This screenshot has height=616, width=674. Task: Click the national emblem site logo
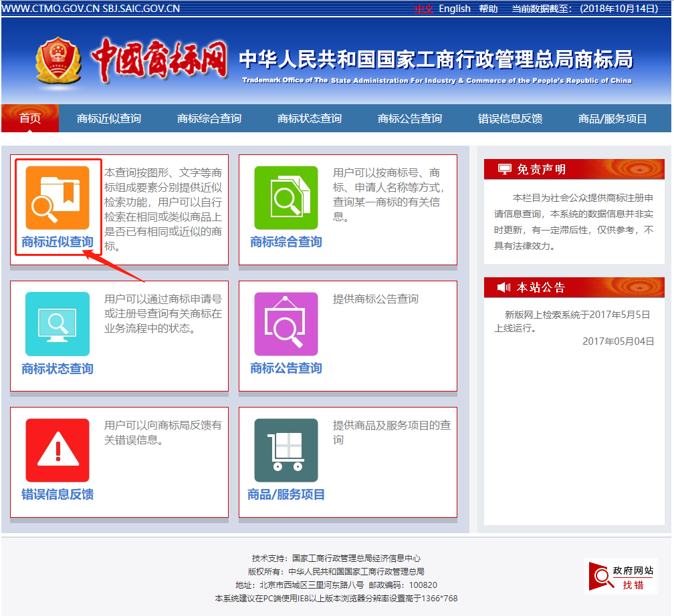(59, 59)
